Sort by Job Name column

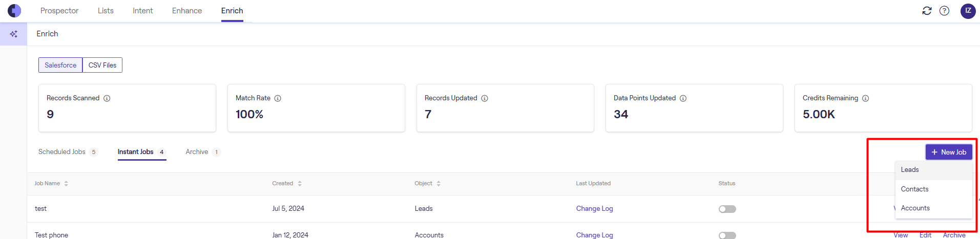[66, 184]
